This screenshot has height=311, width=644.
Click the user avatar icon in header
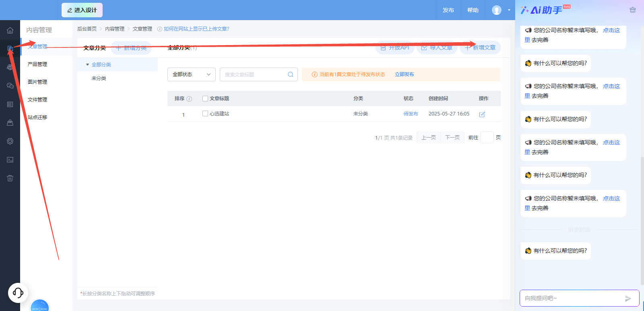tap(497, 10)
